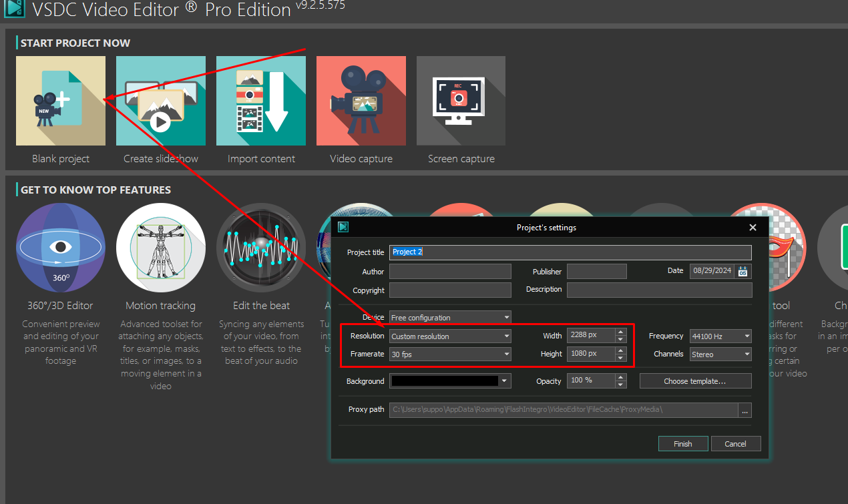Open the Background color dropdown arrow
This screenshot has height=504, width=848.
tap(505, 381)
